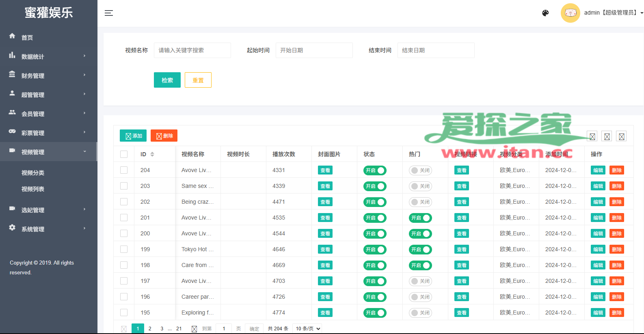This screenshot has height=334, width=644.
Task: Open 视频分类 submenu item
Action: 33,173
